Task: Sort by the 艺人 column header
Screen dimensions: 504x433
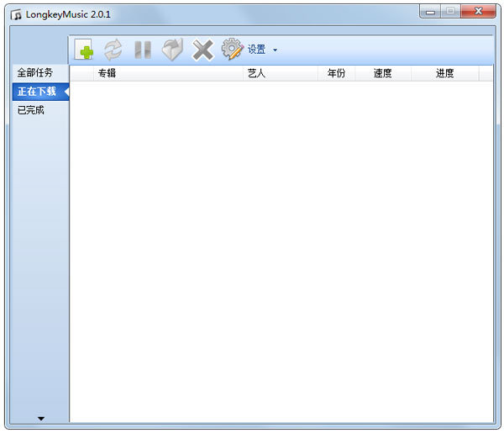Action: click(x=281, y=73)
